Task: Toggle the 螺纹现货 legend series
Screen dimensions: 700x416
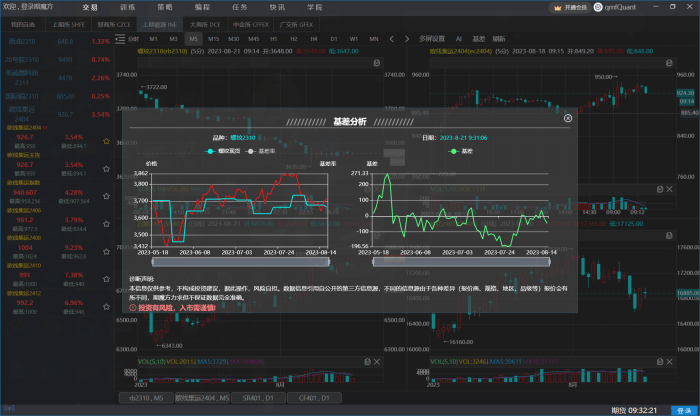Action: click(x=223, y=151)
